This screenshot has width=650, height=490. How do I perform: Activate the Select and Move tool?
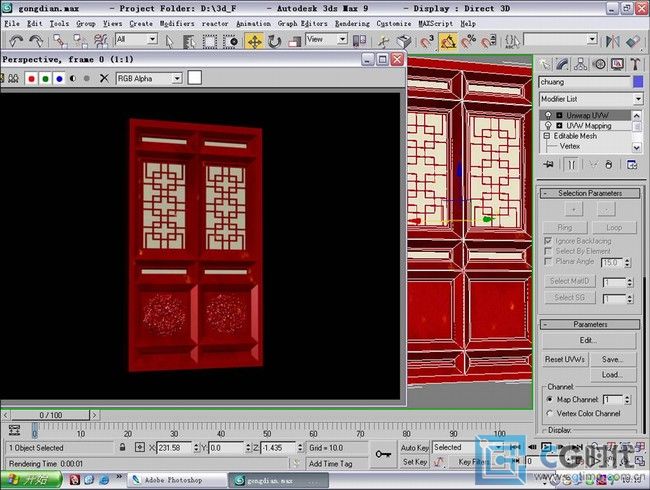click(254, 41)
